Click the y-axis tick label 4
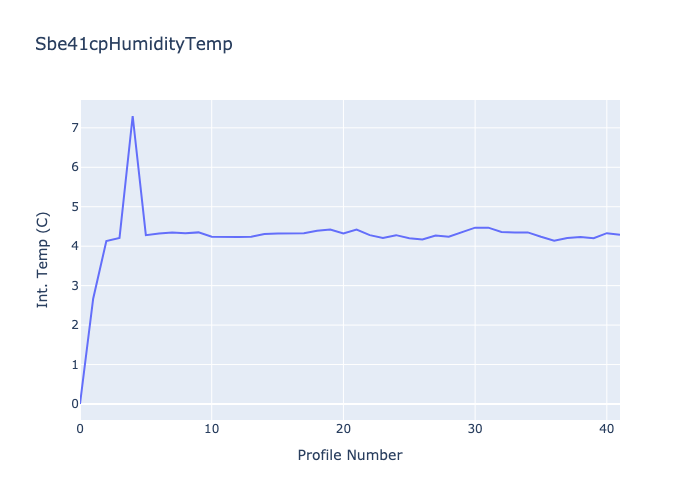Image resolution: width=700 pixels, height=500 pixels. (x=74, y=246)
